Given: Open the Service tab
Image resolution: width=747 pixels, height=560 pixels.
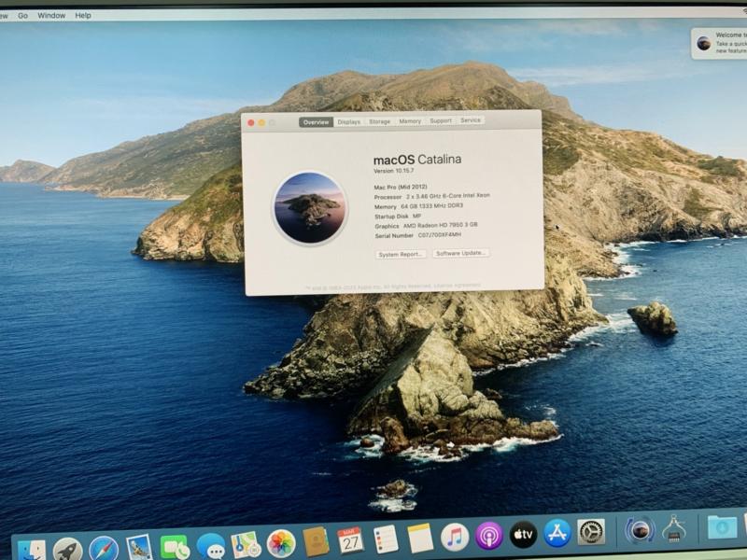Looking at the screenshot, I should tap(471, 120).
